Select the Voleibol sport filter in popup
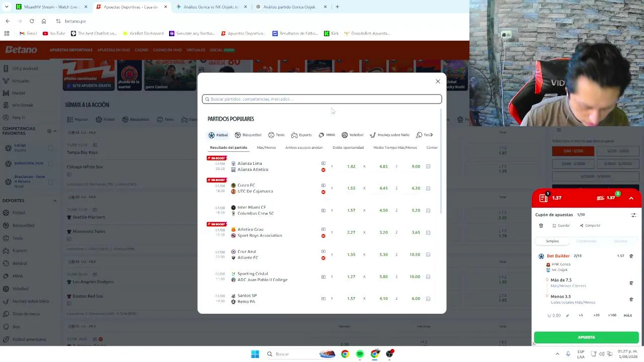The image size is (644, 362). (352, 135)
